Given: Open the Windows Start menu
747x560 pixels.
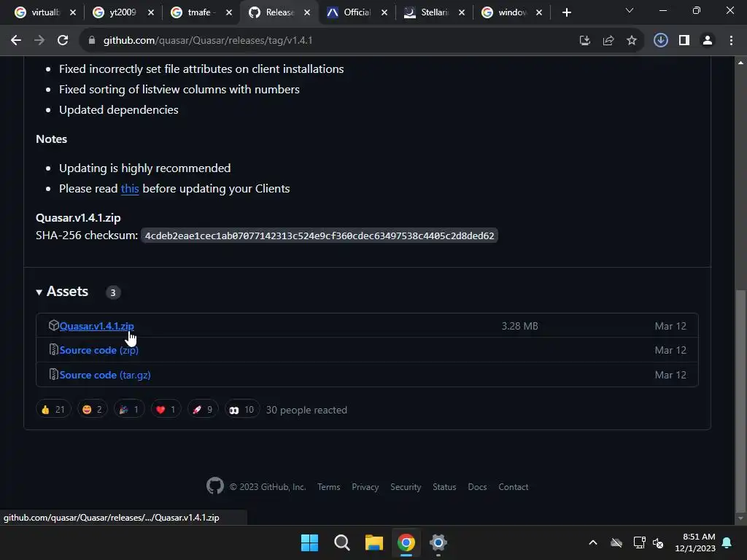Looking at the screenshot, I should [x=309, y=542].
